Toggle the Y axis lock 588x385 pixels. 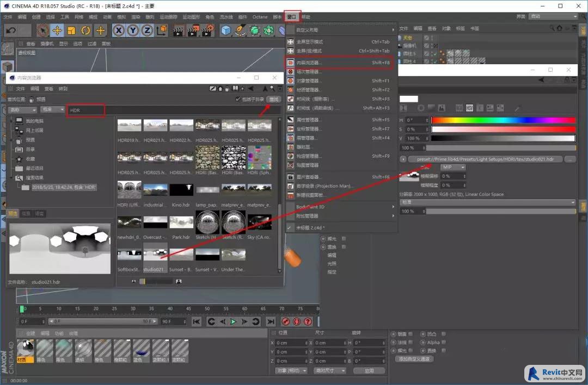133,30
